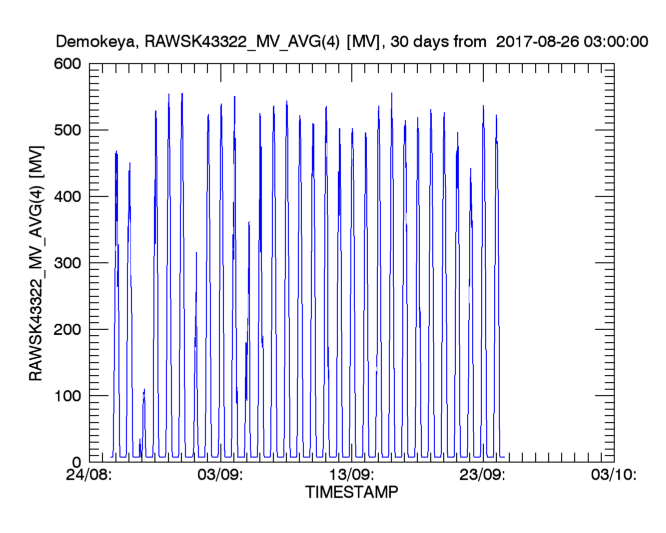Click the 24/08 x-axis date label
Image resolution: width=666 pixels, height=533 pixels.
[89, 476]
